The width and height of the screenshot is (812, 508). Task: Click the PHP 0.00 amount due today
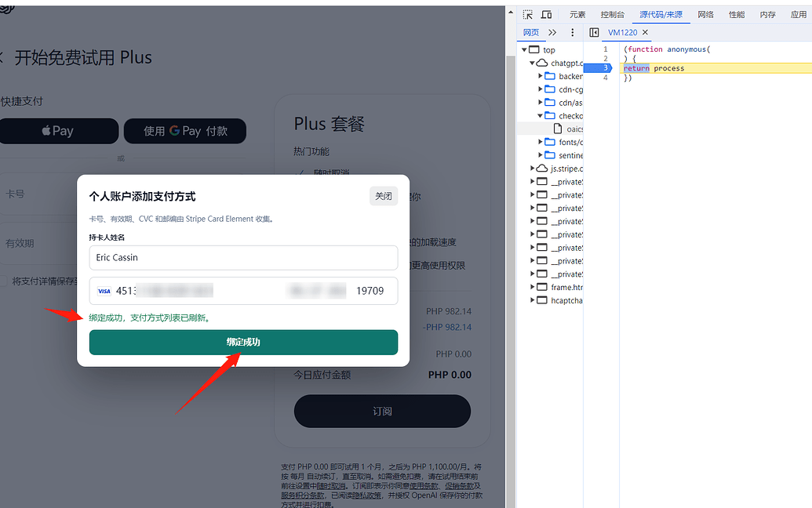(x=450, y=375)
